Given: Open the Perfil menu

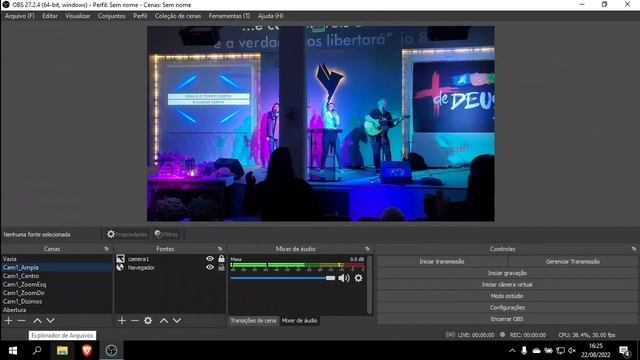Looking at the screenshot, I should tap(140, 16).
